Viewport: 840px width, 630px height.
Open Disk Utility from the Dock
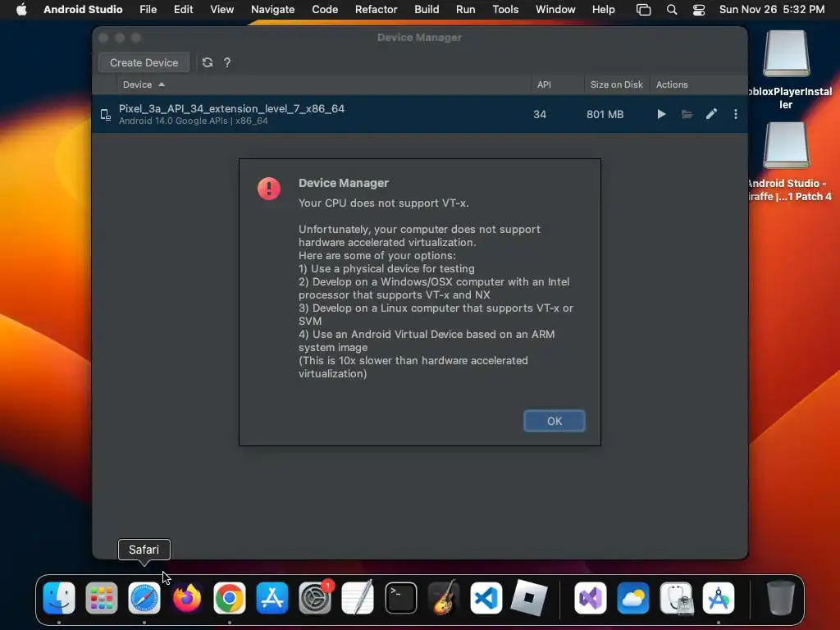pyautogui.click(x=676, y=598)
